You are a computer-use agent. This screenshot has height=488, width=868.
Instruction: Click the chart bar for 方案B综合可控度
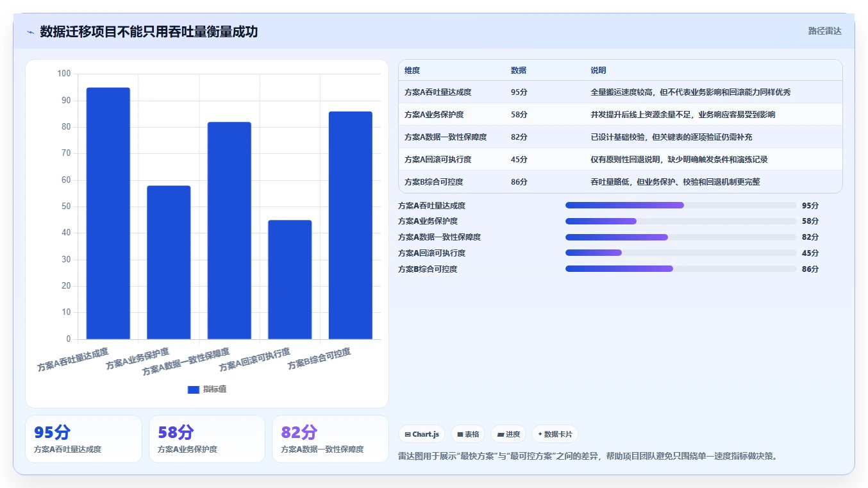click(x=351, y=225)
